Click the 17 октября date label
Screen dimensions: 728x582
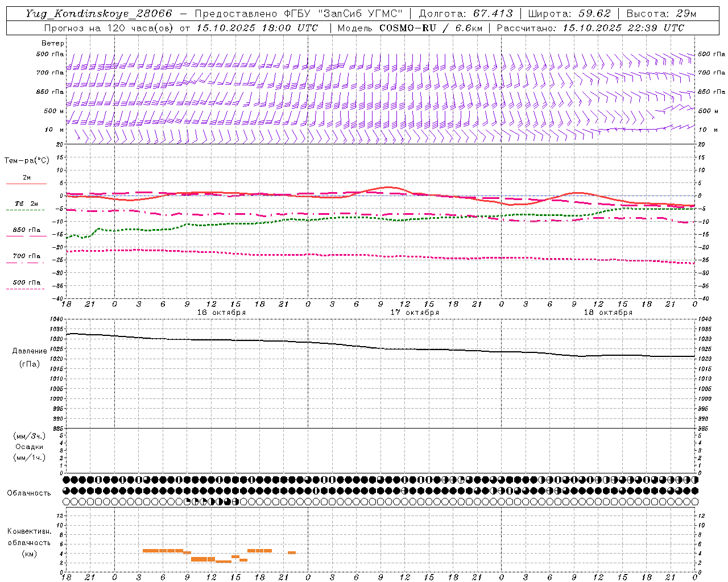tap(415, 313)
